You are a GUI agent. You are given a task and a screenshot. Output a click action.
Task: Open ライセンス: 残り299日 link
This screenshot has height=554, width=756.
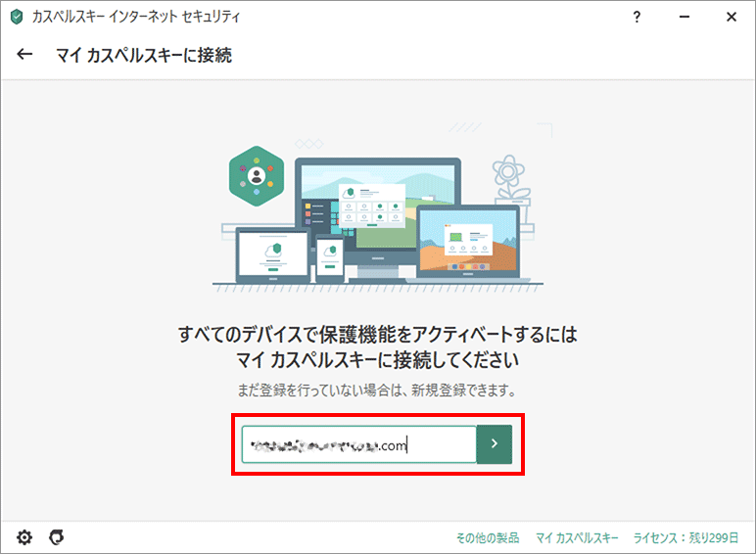685,537
